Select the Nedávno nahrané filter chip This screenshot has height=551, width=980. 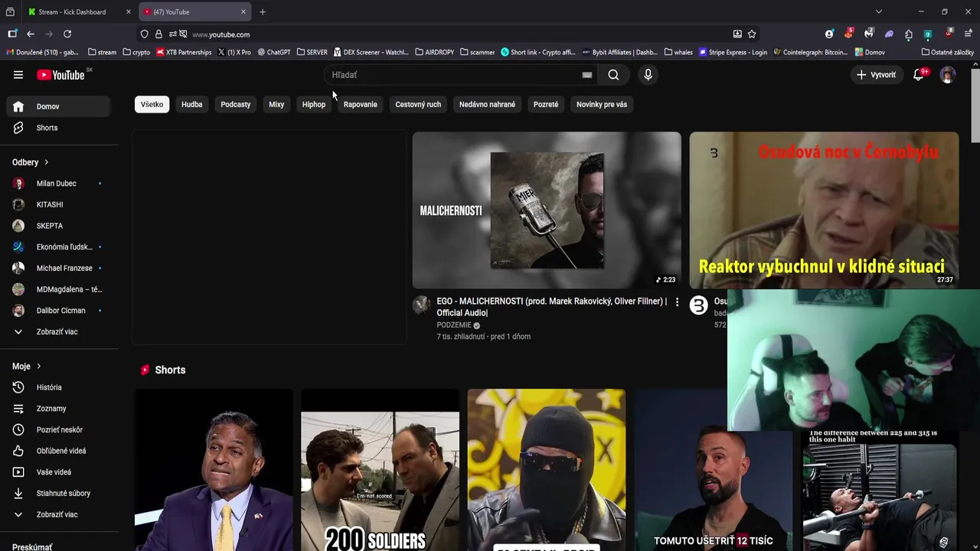click(487, 104)
